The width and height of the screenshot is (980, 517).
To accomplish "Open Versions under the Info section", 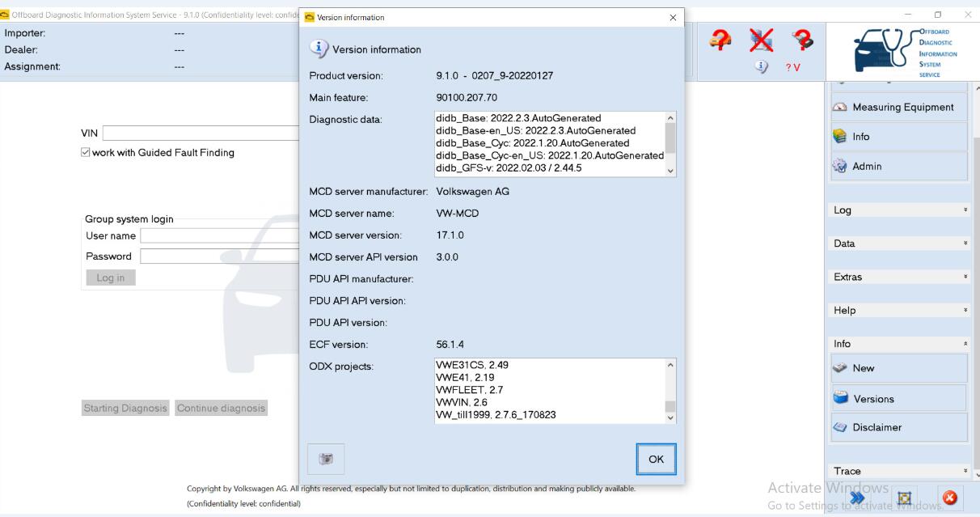I will click(x=899, y=398).
